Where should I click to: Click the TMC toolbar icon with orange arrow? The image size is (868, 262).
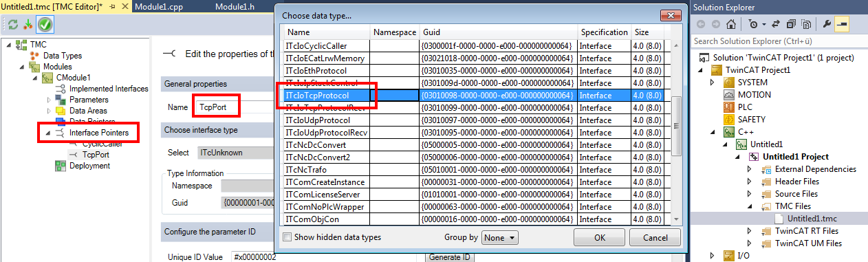[28, 25]
